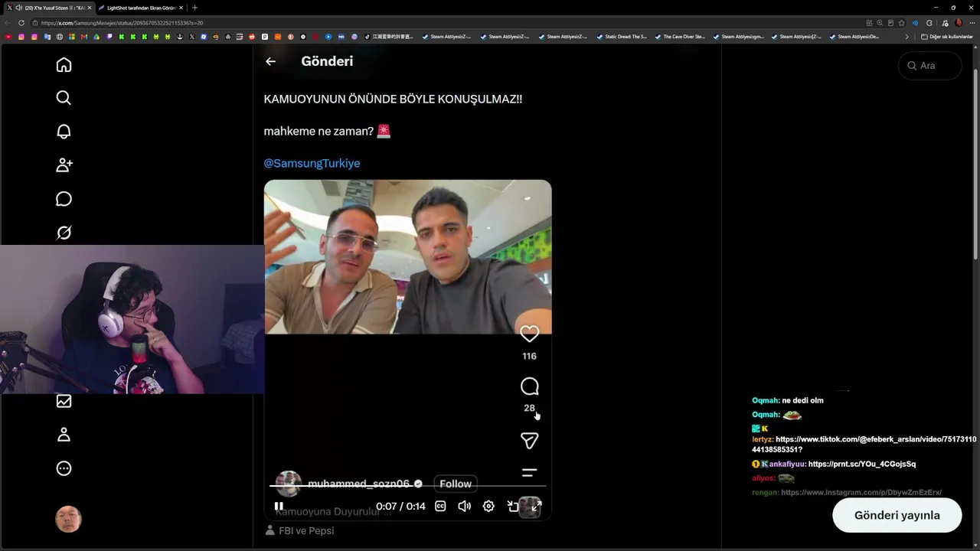Viewport: 980px width, 551px height.
Task: Go back using the Gönderi back arrow
Action: click(270, 61)
